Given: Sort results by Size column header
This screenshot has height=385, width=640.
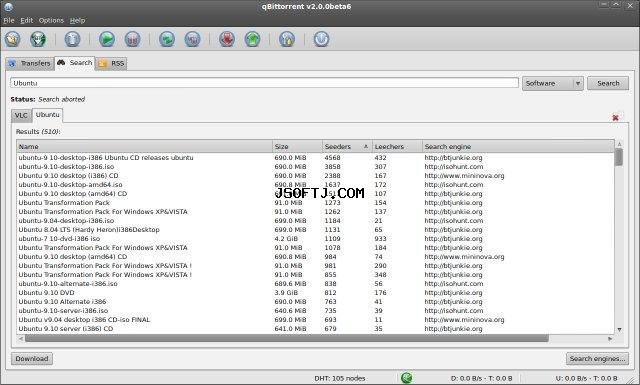Looking at the screenshot, I should click(298, 146).
